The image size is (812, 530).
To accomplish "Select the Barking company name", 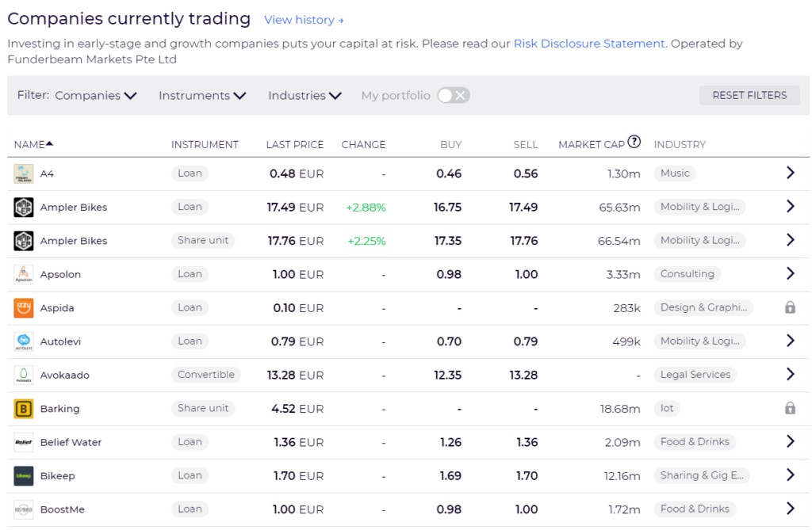I will (x=60, y=409).
